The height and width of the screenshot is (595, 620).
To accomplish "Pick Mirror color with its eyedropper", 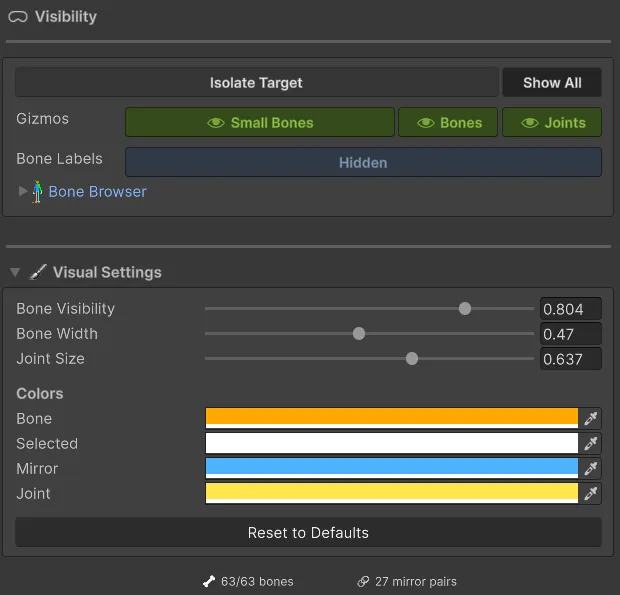I will [591, 469].
